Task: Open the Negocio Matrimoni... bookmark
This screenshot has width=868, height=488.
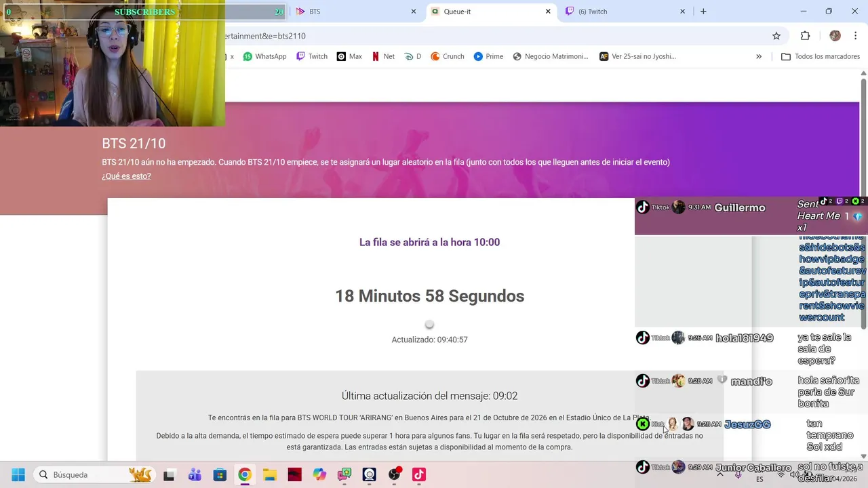Action: [551, 56]
